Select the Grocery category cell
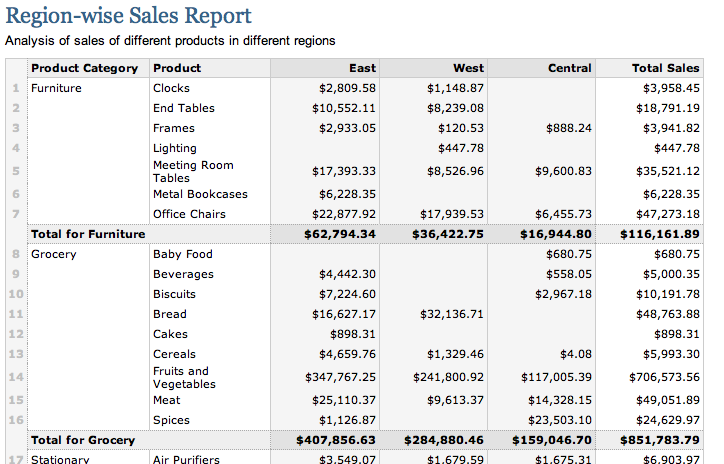This screenshot has width=724, height=464. click(x=53, y=254)
